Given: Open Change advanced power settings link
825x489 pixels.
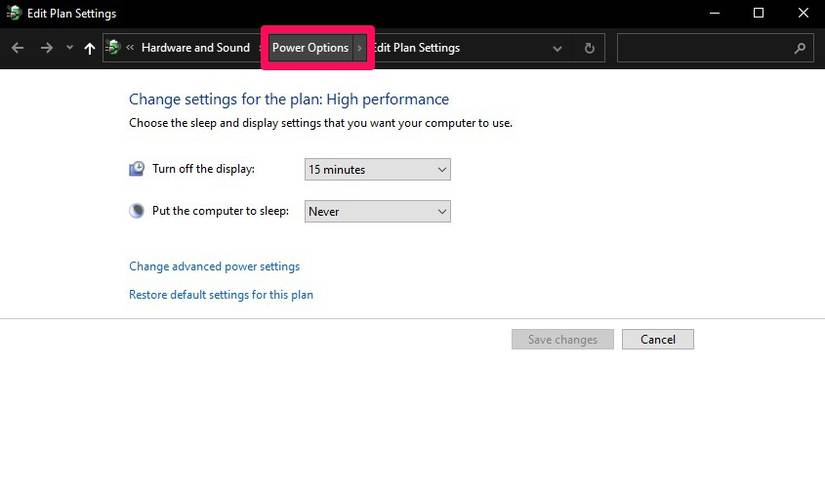Looking at the screenshot, I should click(x=214, y=266).
